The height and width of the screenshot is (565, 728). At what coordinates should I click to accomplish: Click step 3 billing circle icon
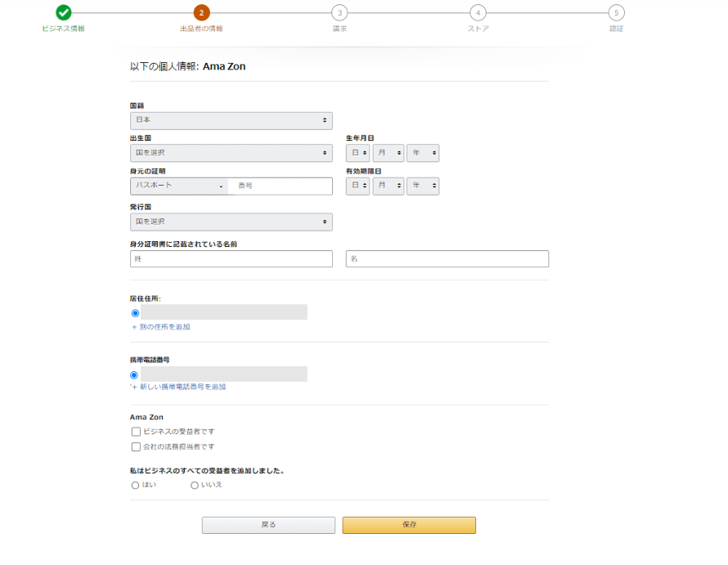pyautogui.click(x=339, y=12)
